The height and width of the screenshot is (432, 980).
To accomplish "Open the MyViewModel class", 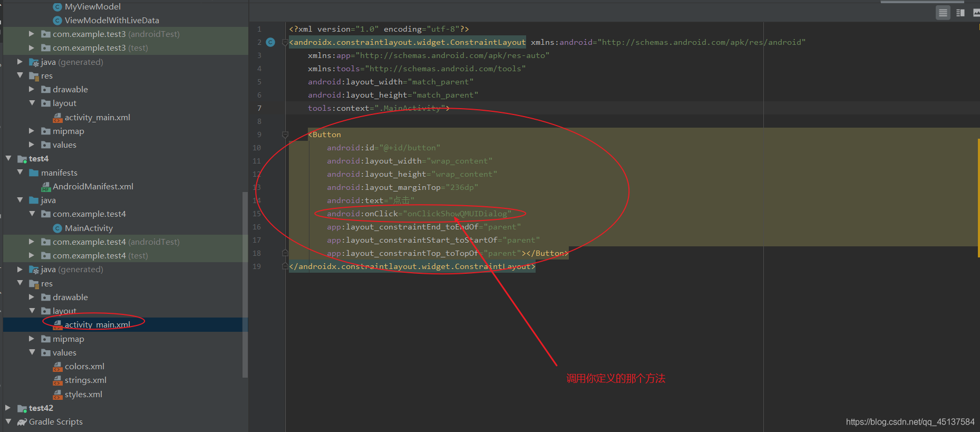I will tap(92, 6).
